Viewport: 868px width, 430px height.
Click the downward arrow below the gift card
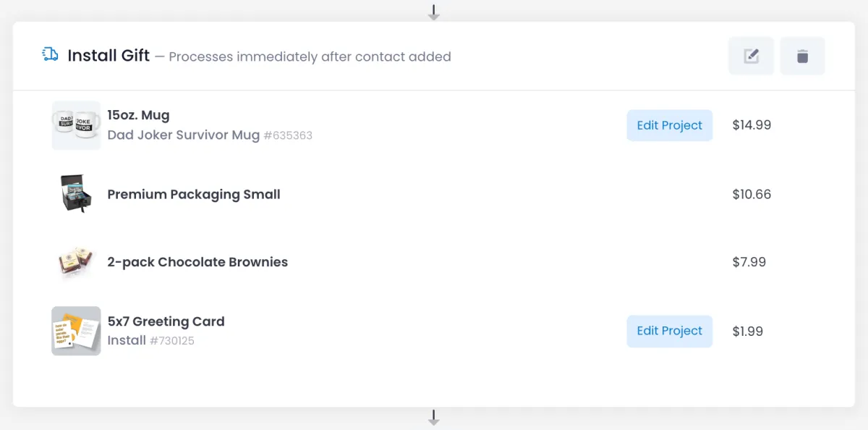[434, 418]
